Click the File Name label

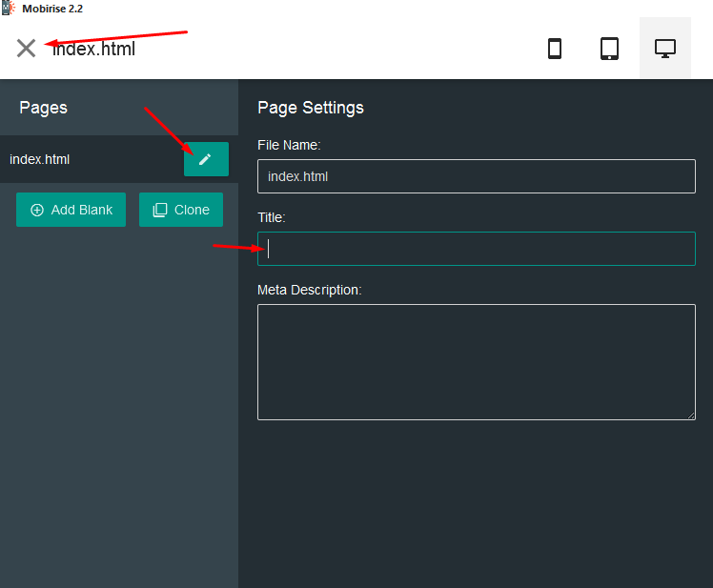click(x=289, y=145)
